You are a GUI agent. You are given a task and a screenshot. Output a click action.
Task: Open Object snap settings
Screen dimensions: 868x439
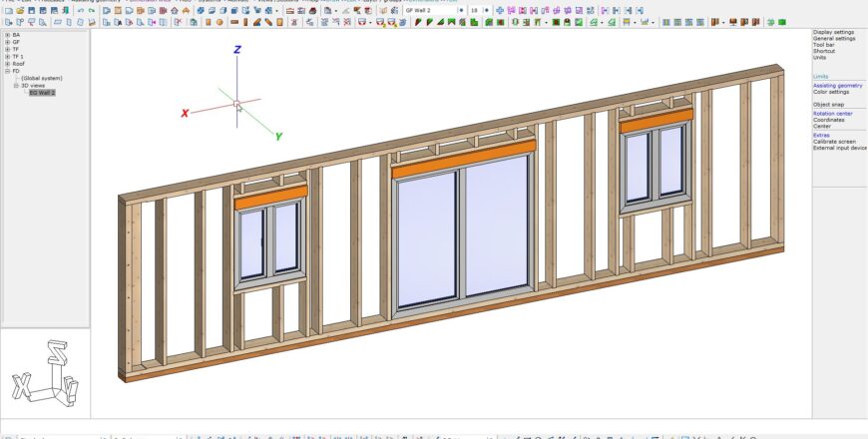(x=829, y=104)
